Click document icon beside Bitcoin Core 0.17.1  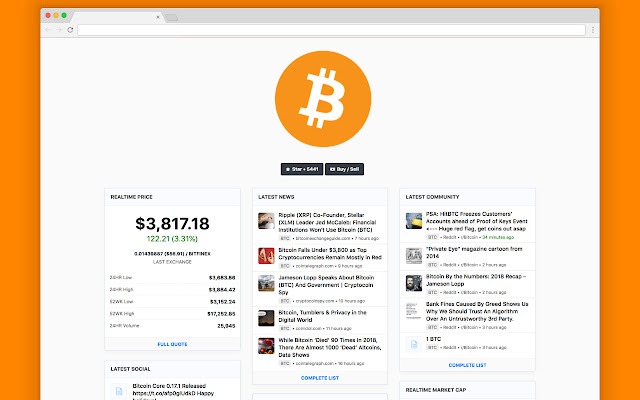[x=119, y=392]
